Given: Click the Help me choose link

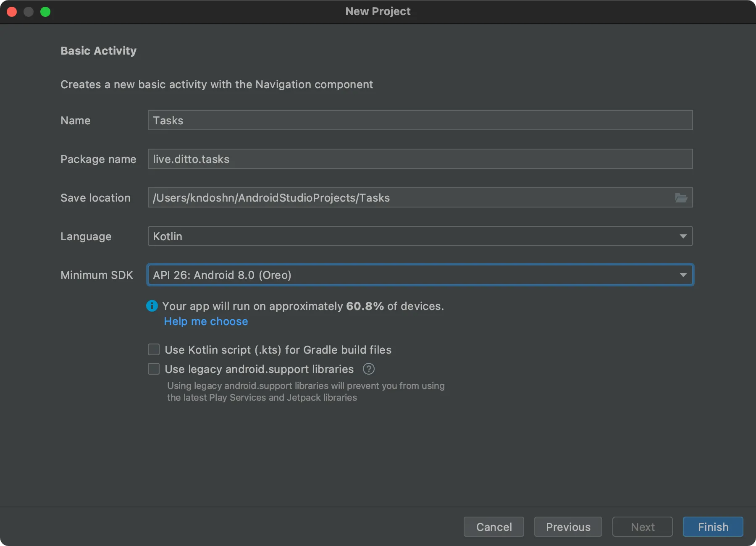Looking at the screenshot, I should (206, 321).
